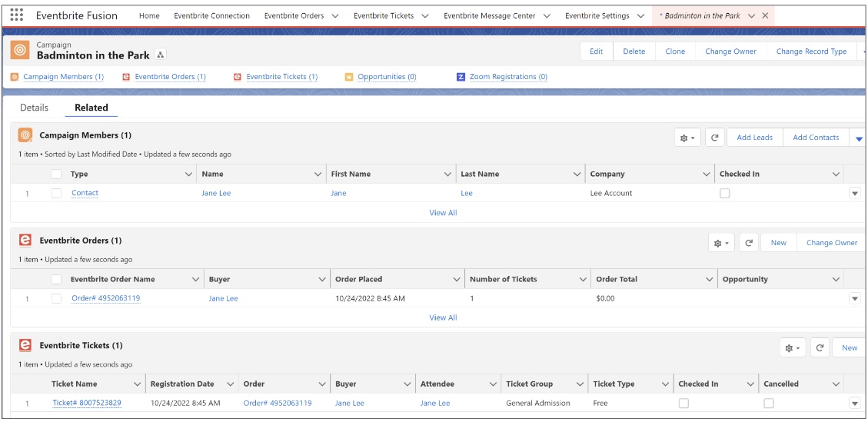This screenshot has width=868, height=422.
Task: Tick the Checked In box for Jane Lee member
Action: tap(724, 194)
